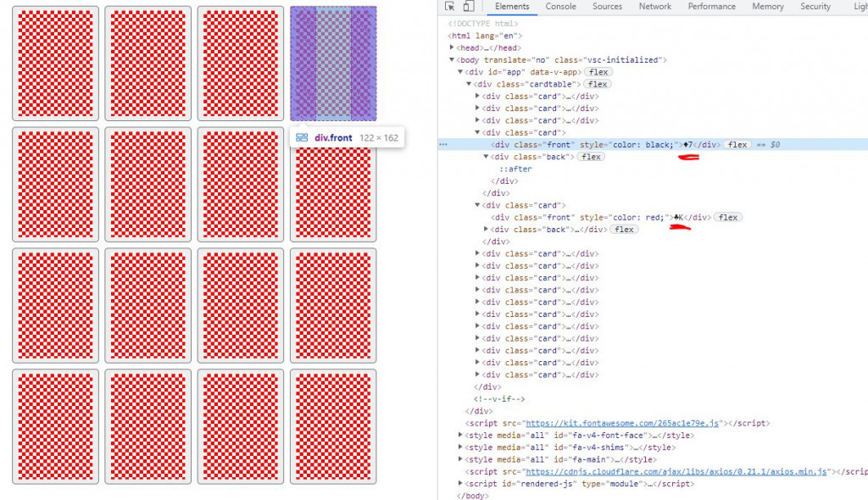Screen dimensions: 868x500
Task: Expand the fa-main style node
Action: (x=460, y=459)
